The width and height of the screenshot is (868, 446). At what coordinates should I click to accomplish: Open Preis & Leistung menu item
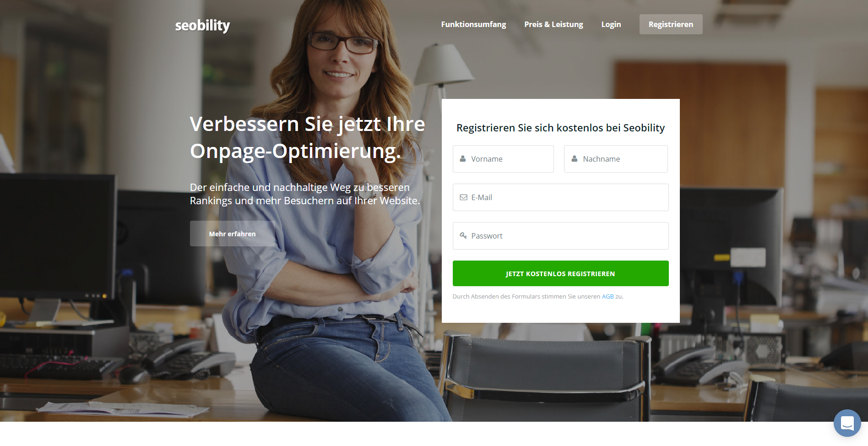point(553,24)
